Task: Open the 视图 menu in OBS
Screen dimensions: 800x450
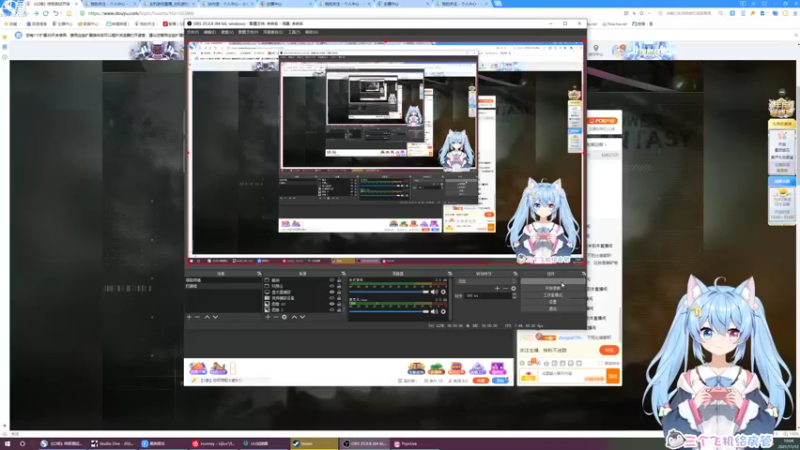Action: click(x=227, y=32)
